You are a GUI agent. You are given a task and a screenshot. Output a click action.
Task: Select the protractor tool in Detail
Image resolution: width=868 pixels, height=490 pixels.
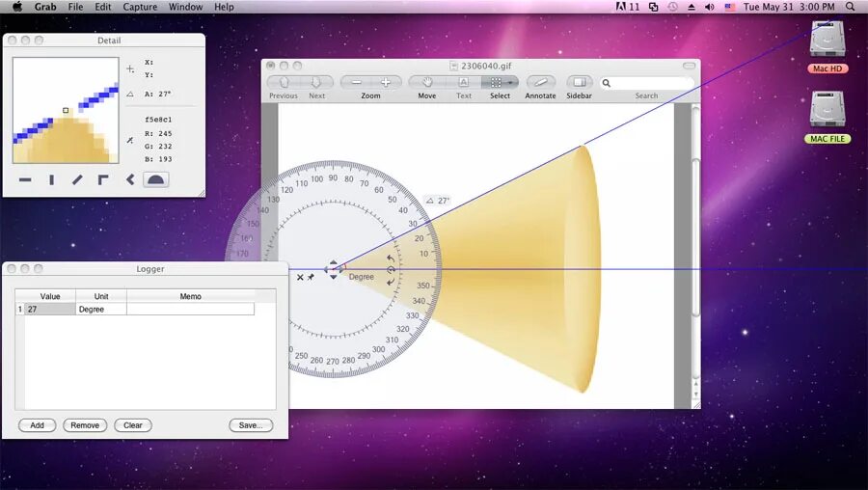(155, 180)
